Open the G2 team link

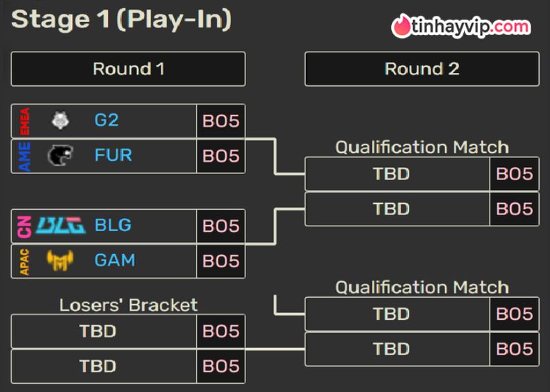tap(107, 120)
